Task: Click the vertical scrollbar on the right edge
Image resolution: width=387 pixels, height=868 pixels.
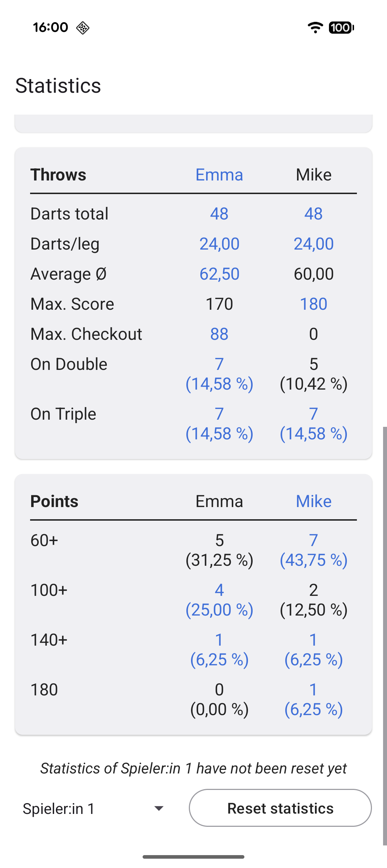Action: pyautogui.click(x=384, y=634)
